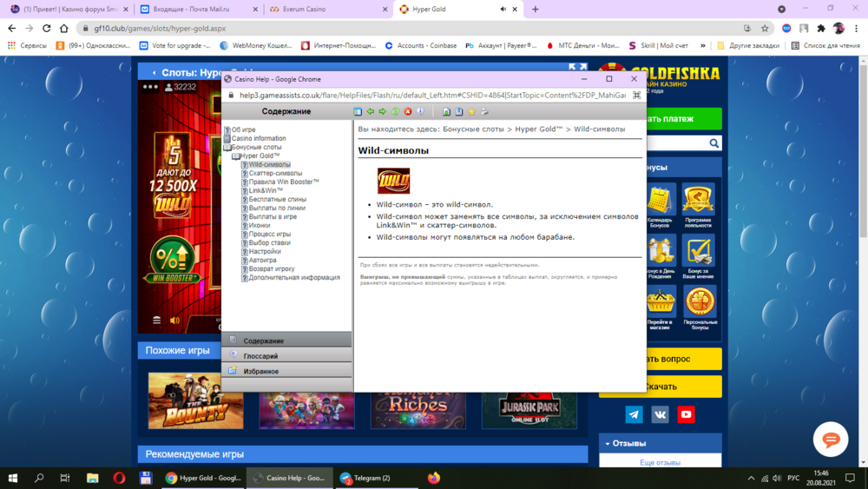Viewport: 868px width, 489px height.
Task: Switch to Глоссарий accordion tab
Action: [286, 356]
